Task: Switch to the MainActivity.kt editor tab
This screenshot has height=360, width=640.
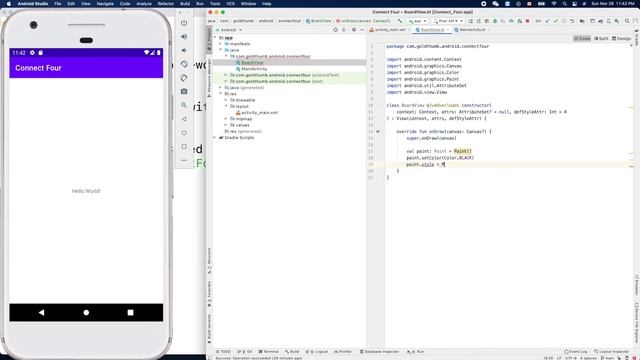Action: coord(472,30)
